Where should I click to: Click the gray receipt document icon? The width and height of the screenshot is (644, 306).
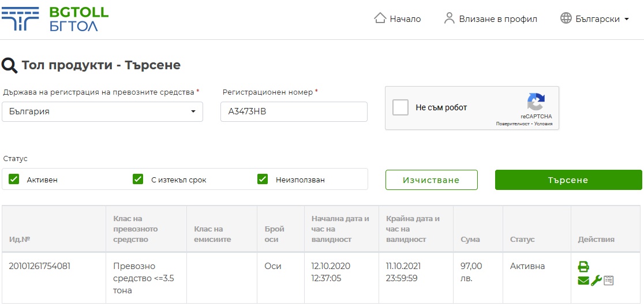(x=609, y=281)
